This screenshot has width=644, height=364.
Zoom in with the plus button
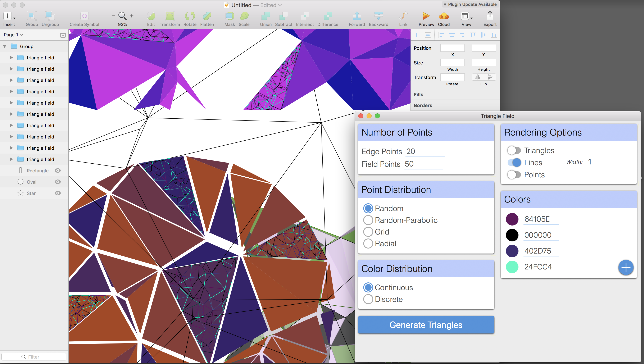click(x=132, y=16)
